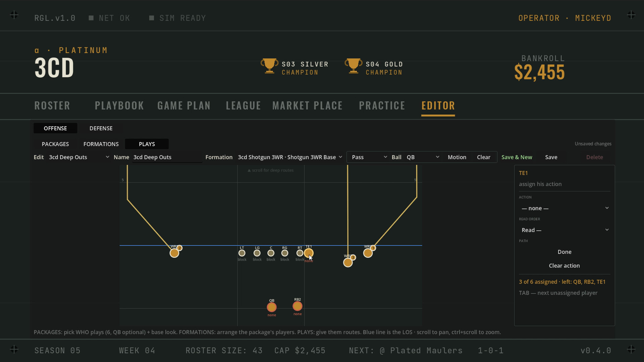Open the PRACTICE tab
The height and width of the screenshot is (362, 644).
pyautogui.click(x=382, y=106)
